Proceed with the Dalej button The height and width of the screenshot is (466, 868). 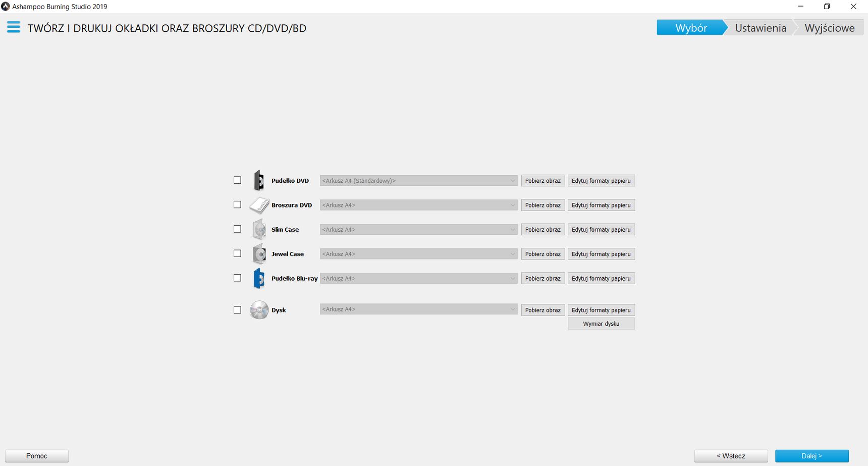(x=812, y=456)
